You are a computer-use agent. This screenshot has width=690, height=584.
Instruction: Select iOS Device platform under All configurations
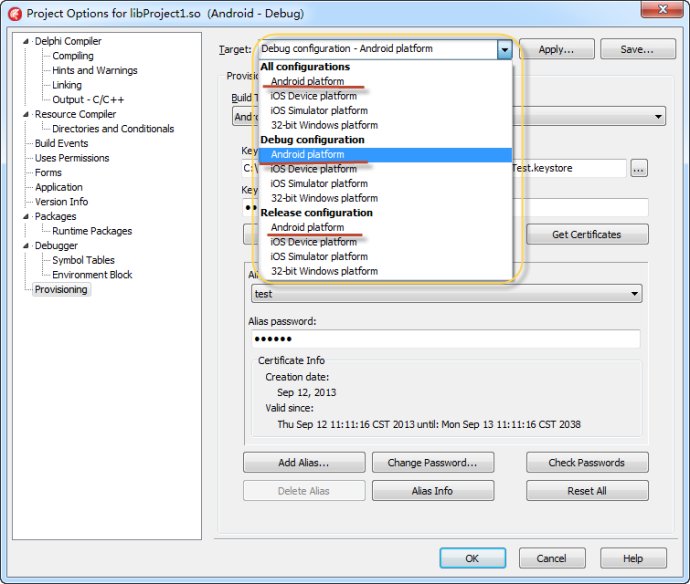tap(314, 96)
